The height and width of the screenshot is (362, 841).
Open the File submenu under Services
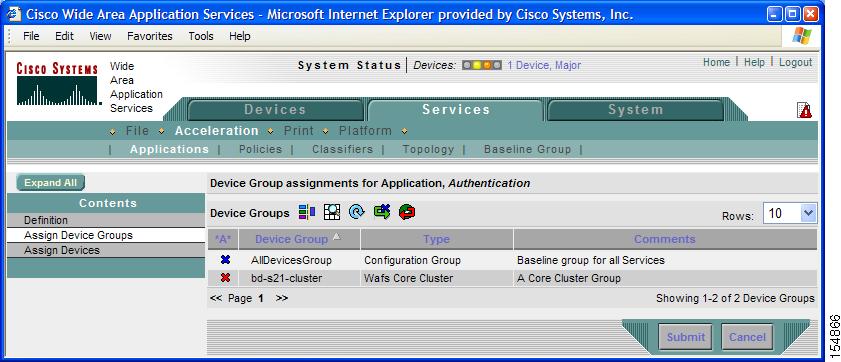click(x=138, y=131)
